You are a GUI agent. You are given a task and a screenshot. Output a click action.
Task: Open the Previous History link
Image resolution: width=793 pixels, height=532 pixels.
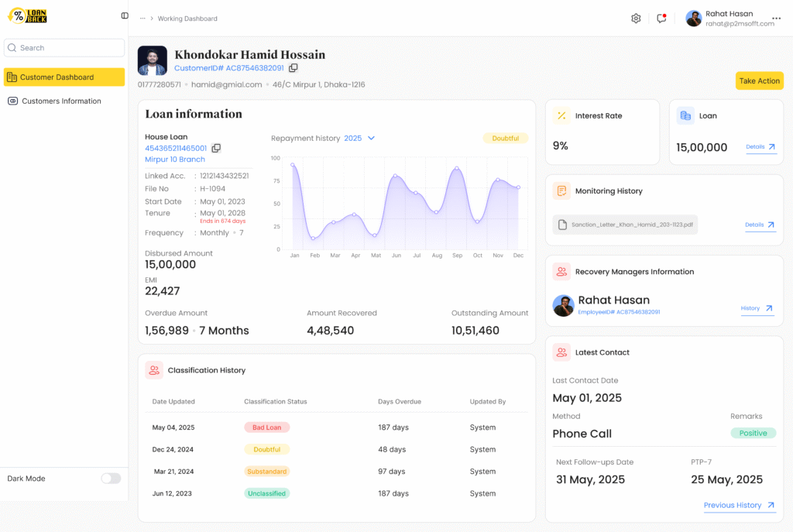(x=739, y=506)
